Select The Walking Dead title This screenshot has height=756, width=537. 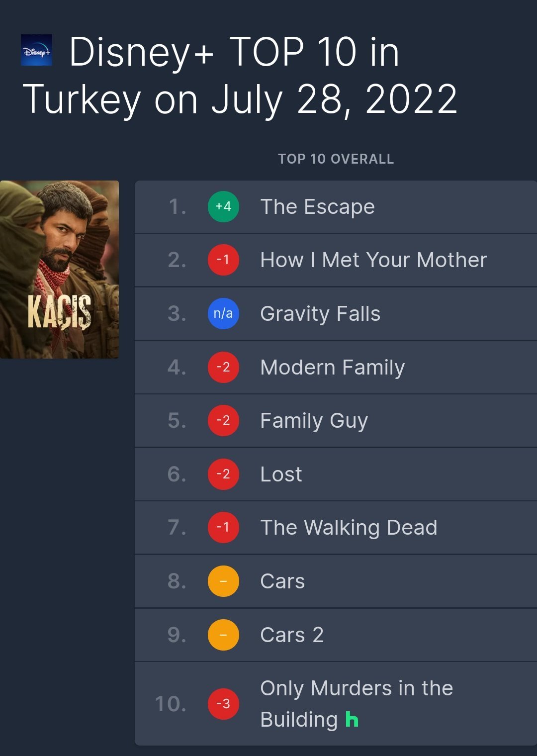pyautogui.click(x=349, y=528)
